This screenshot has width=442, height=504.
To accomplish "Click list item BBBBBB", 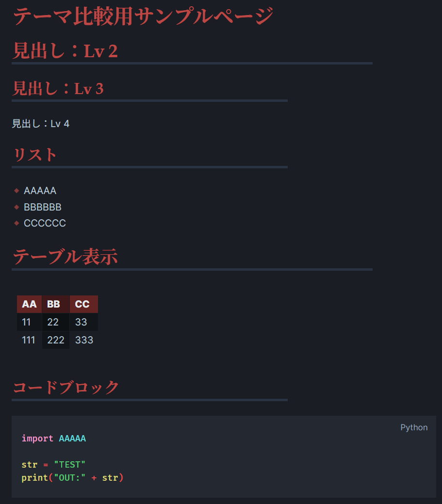I will coord(43,207).
